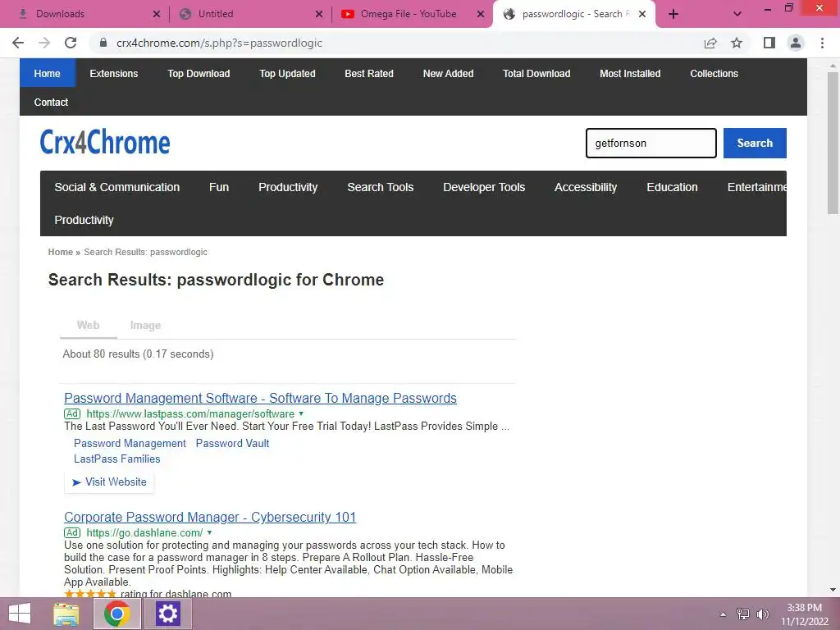
Task: Open the Contact page
Action: [x=51, y=102]
